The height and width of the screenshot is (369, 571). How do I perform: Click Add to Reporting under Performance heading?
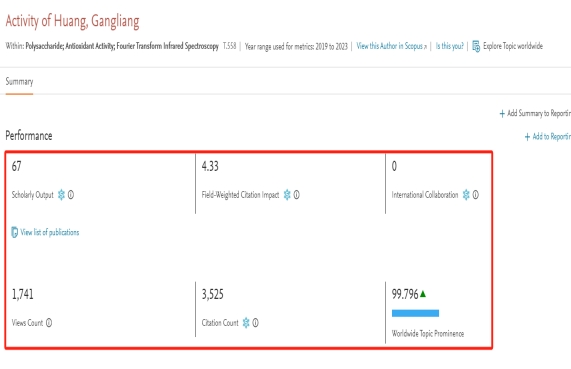click(x=548, y=137)
